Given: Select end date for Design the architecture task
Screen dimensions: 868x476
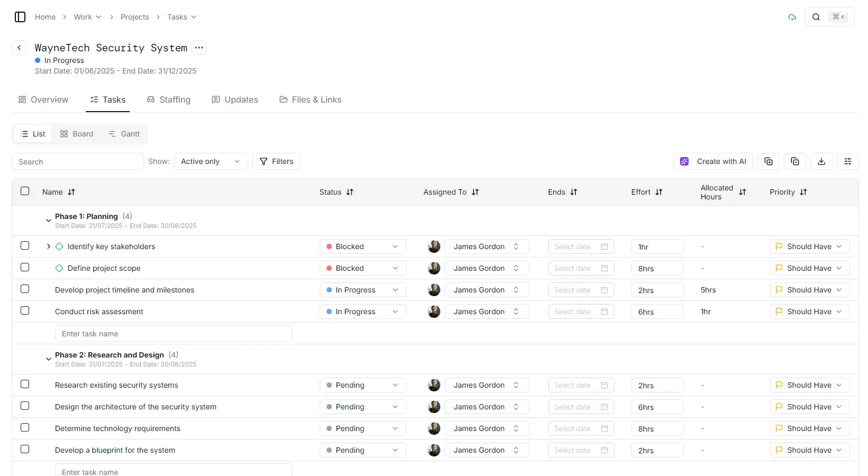Looking at the screenshot, I should coord(581,407).
